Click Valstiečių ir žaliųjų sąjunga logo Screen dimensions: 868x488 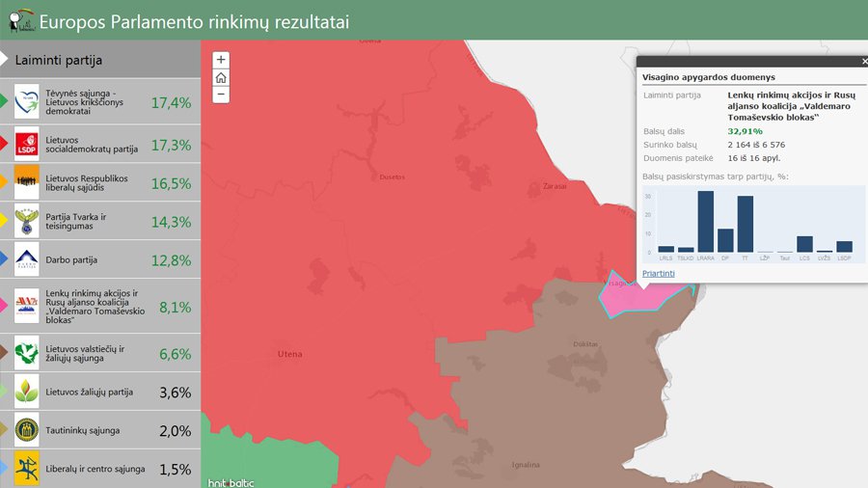point(27,354)
